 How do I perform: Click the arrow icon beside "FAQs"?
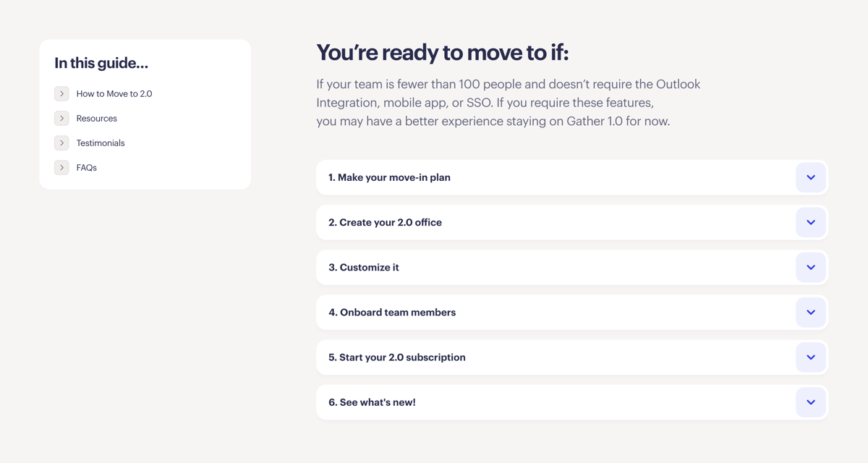click(61, 167)
